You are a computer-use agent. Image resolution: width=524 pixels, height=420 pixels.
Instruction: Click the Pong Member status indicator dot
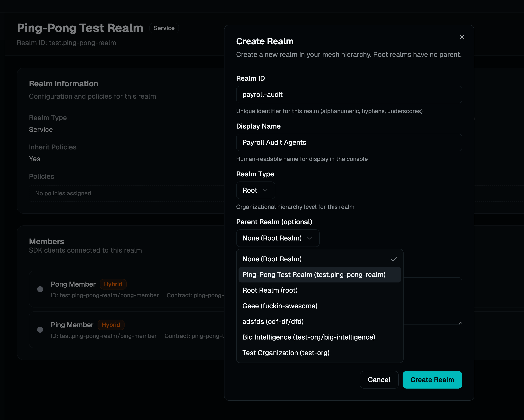click(40, 289)
